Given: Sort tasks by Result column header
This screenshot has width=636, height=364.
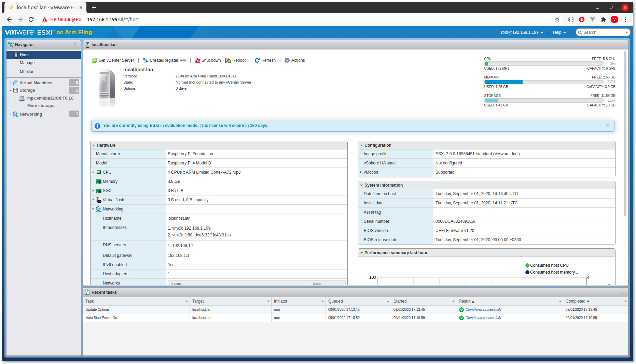Looking at the screenshot, I should click(x=509, y=301).
